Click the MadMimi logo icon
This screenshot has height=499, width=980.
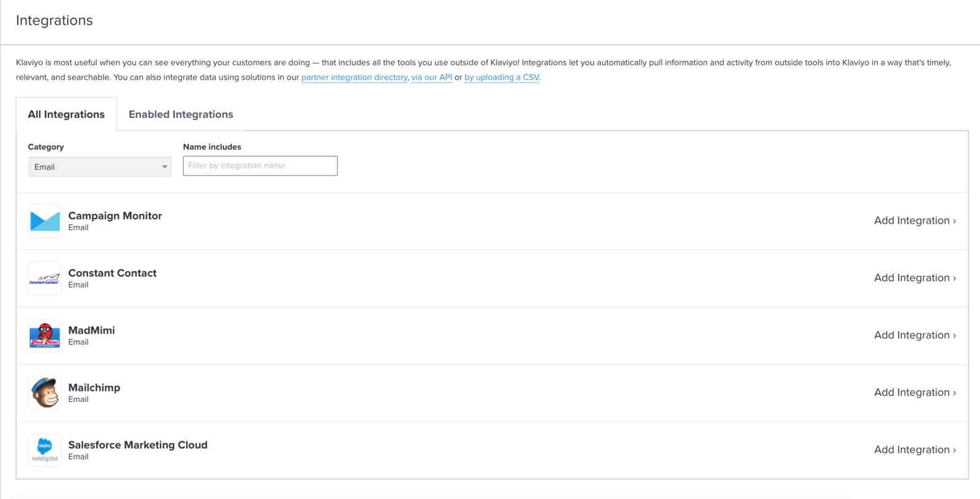click(45, 335)
